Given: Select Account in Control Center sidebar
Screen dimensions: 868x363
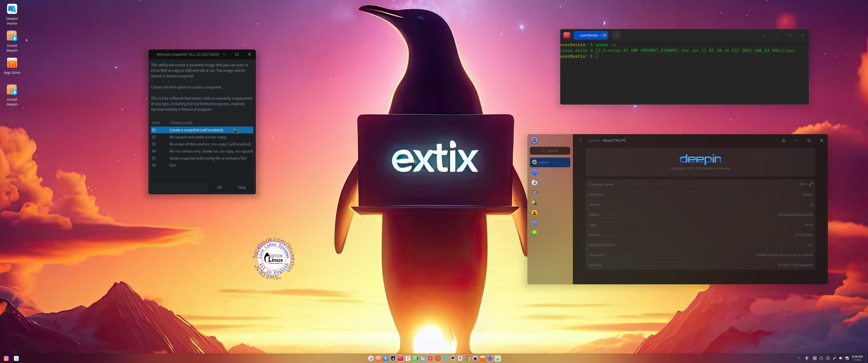Looking at the screenshot, I should pos(550,213).
